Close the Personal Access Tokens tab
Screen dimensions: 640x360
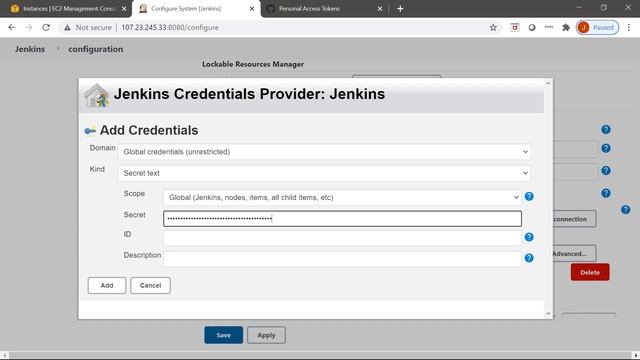tap(380, 9)
